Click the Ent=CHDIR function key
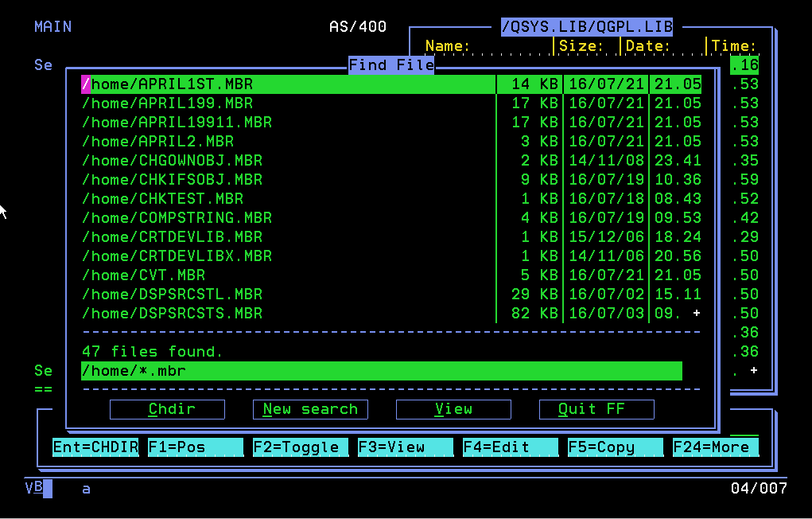Image resolution: width=812 pixels, height=519 pixels. tap(95, 447)
